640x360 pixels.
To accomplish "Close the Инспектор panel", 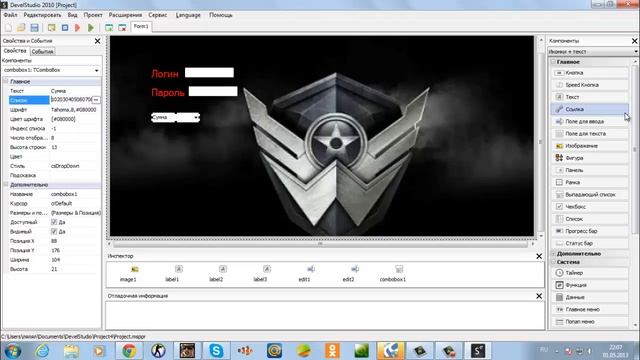I will click(x=539, y=256).
